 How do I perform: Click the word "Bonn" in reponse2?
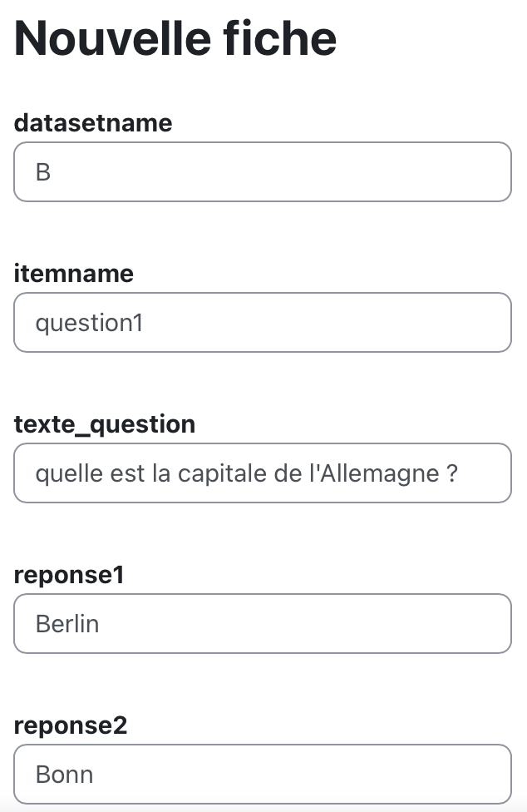[x=64, y=775]
